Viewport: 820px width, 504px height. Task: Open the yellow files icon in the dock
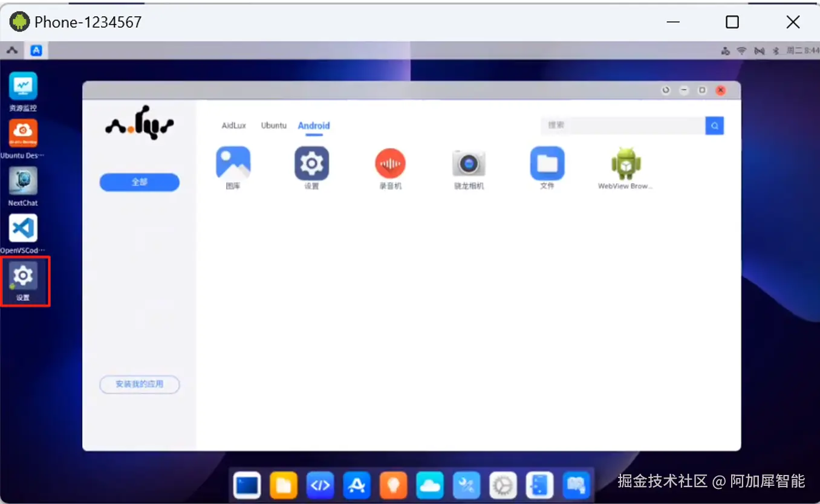pos(284,485)
